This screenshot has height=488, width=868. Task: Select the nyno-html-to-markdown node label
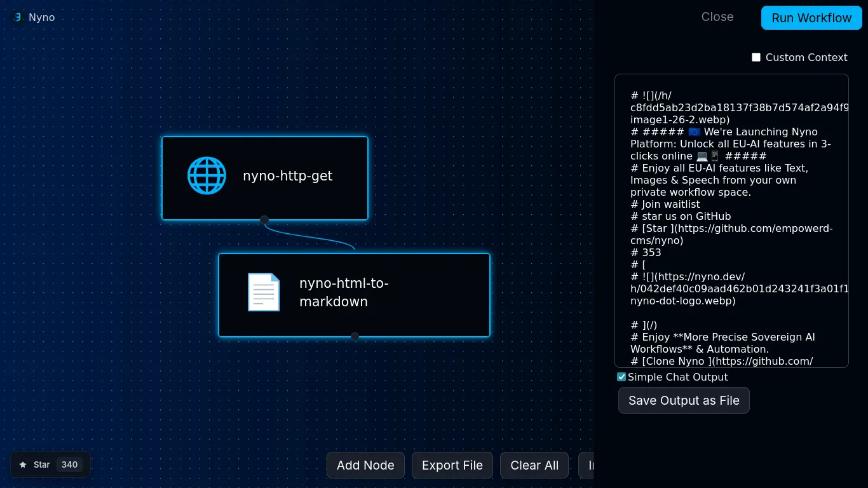(x=344, y=292)
